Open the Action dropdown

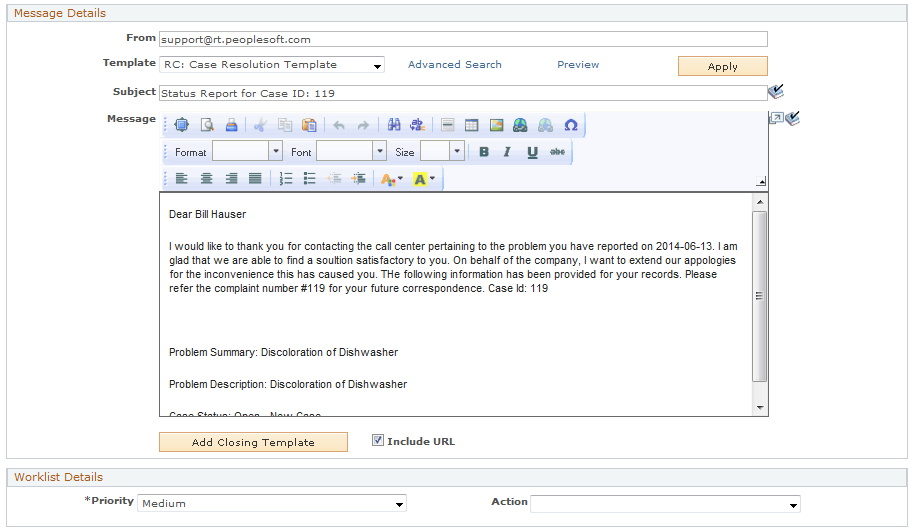665,504
